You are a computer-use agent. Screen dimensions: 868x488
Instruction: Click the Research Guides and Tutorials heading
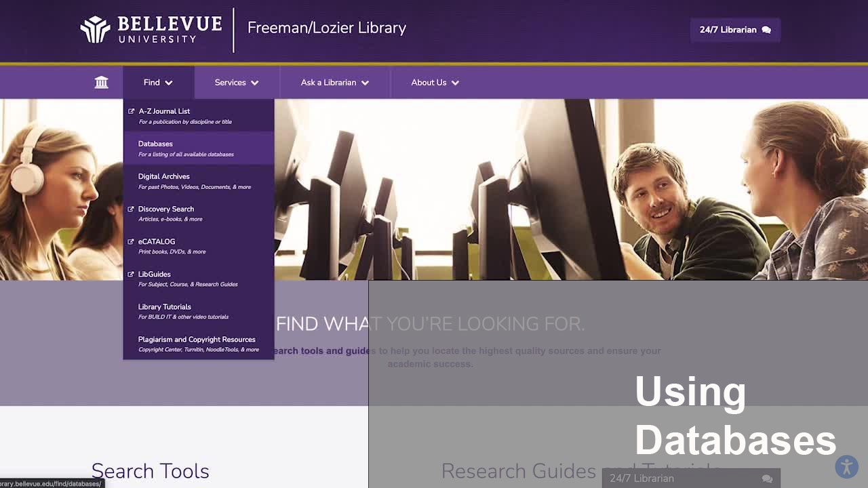tap(580, 471)
